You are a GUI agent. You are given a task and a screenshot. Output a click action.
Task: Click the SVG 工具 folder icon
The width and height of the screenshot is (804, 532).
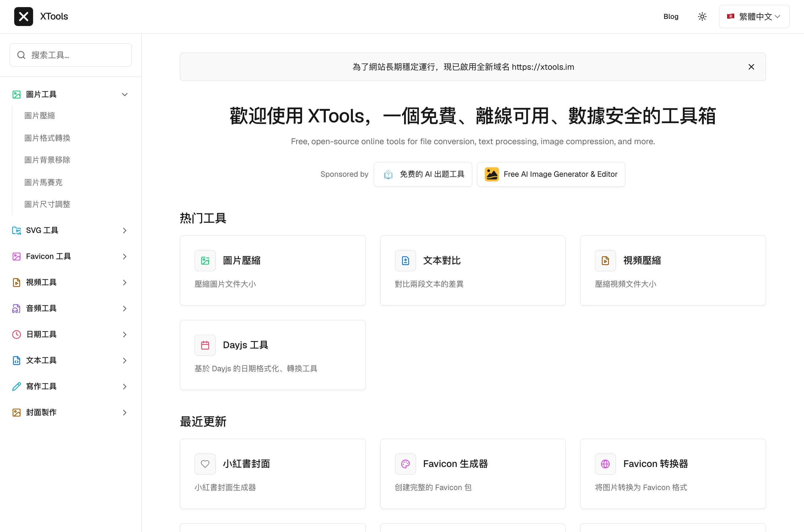point(16,230)
